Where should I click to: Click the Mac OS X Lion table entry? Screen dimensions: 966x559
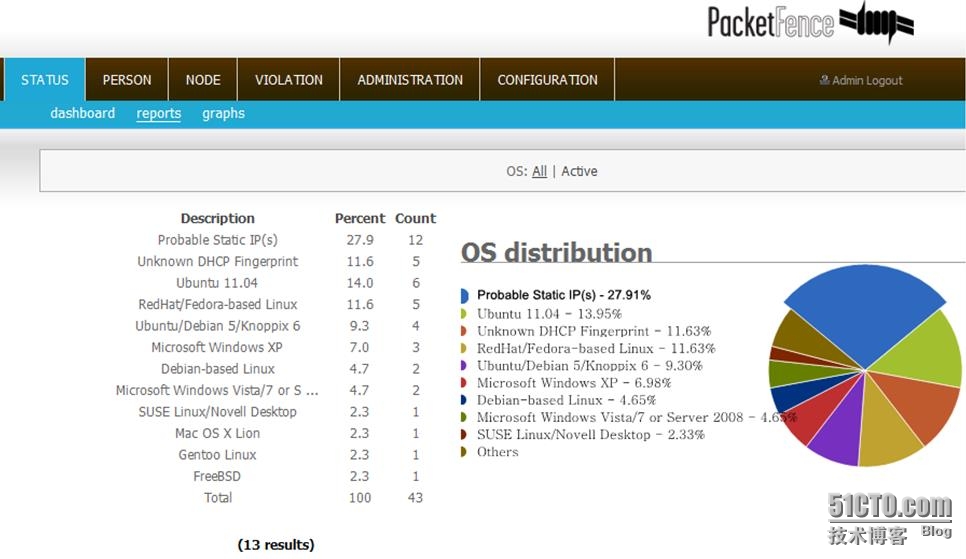point(217,433)
